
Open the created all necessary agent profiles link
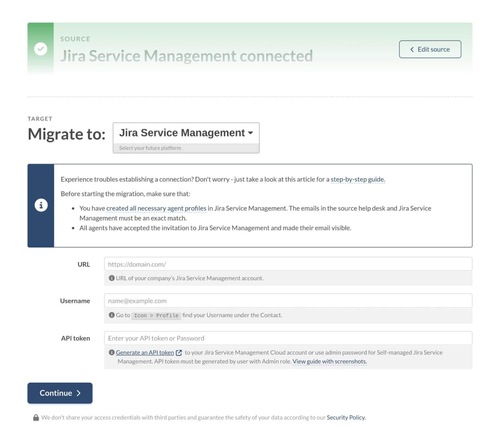[x=156, y=208]
